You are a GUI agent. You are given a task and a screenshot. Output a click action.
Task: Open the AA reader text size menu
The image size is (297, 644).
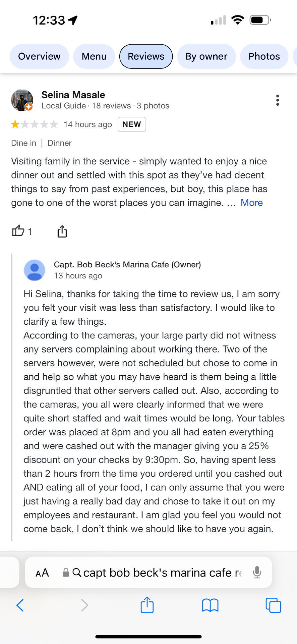pyautogui.click(x=42, y=573)
